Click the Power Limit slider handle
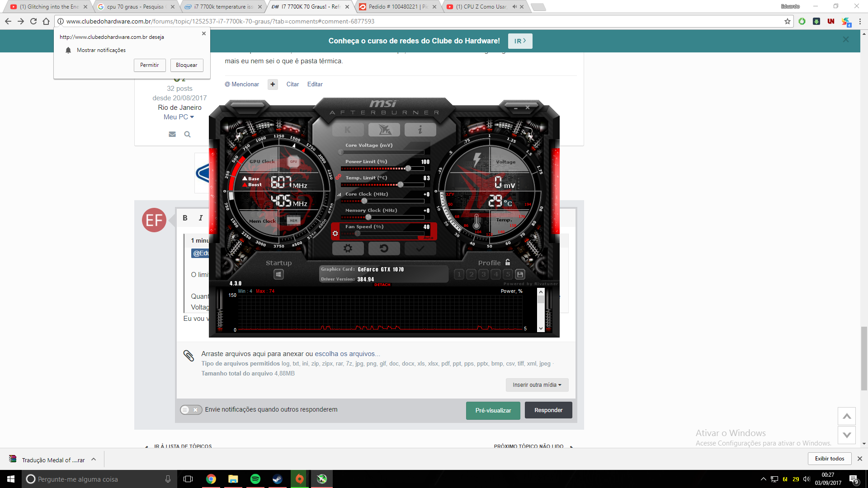868x488 pixels. point(408,169)
